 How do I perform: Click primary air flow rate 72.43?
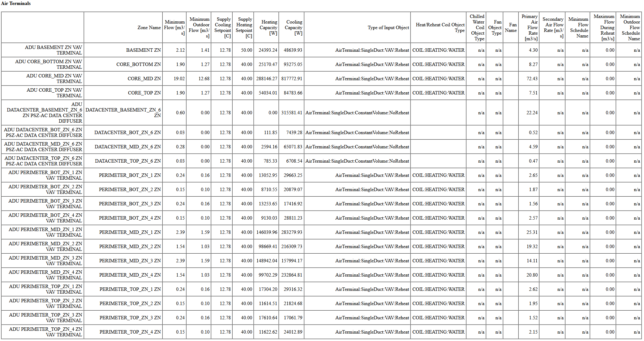(x=532, y=79)
